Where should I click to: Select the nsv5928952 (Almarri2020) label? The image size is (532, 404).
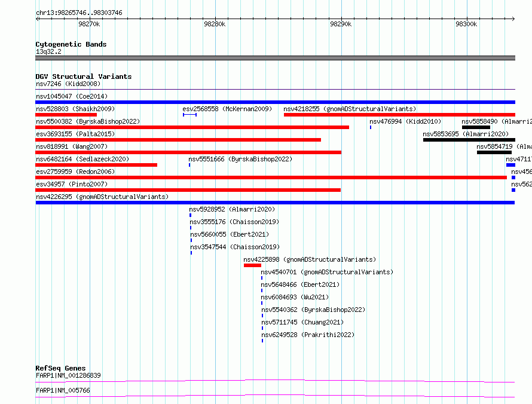(232, 209)
